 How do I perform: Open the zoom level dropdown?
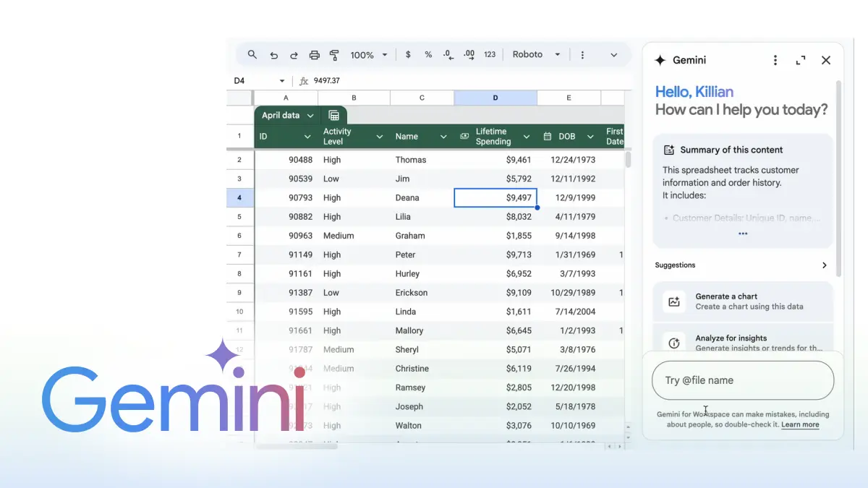368,54
